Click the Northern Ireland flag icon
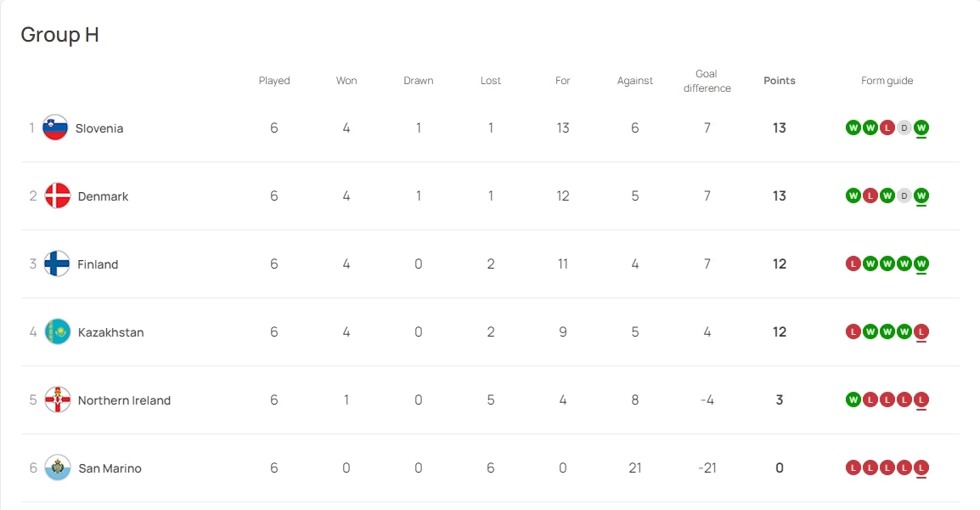 [57, 399]
